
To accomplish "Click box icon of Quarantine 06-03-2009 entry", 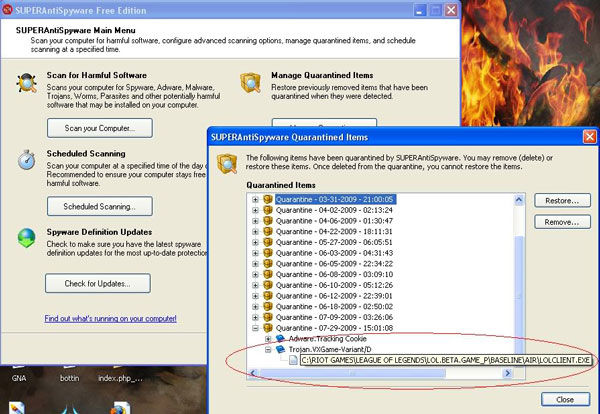I will tap(268, 253).
